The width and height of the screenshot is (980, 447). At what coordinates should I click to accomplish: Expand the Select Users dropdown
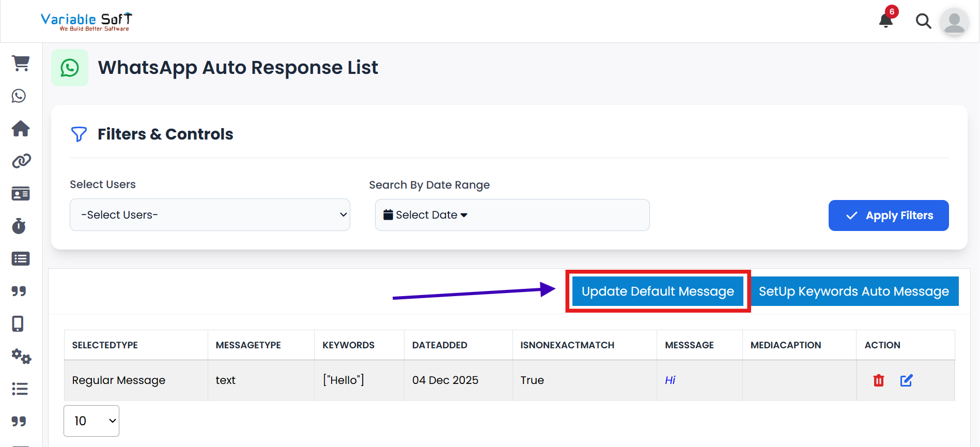pyautogui.click(x=210, y=214)
